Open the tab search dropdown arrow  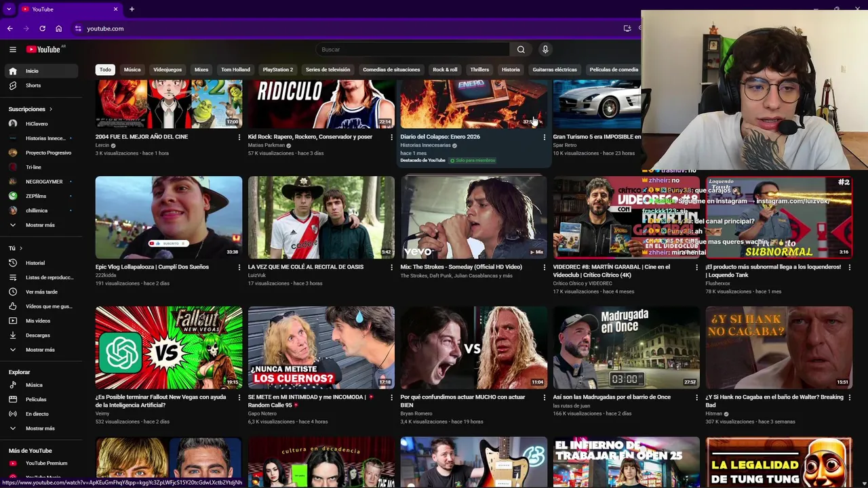[x=9, y=9]
